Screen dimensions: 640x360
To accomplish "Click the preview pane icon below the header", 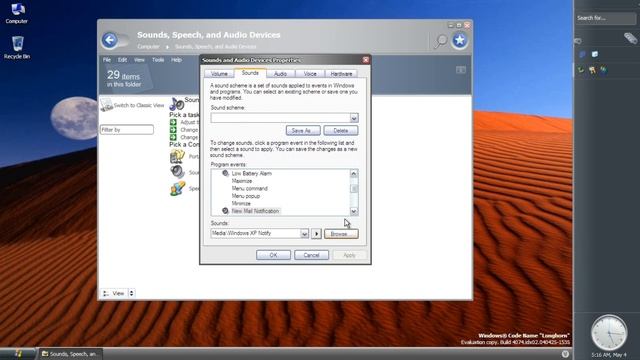I will (461, 70).
